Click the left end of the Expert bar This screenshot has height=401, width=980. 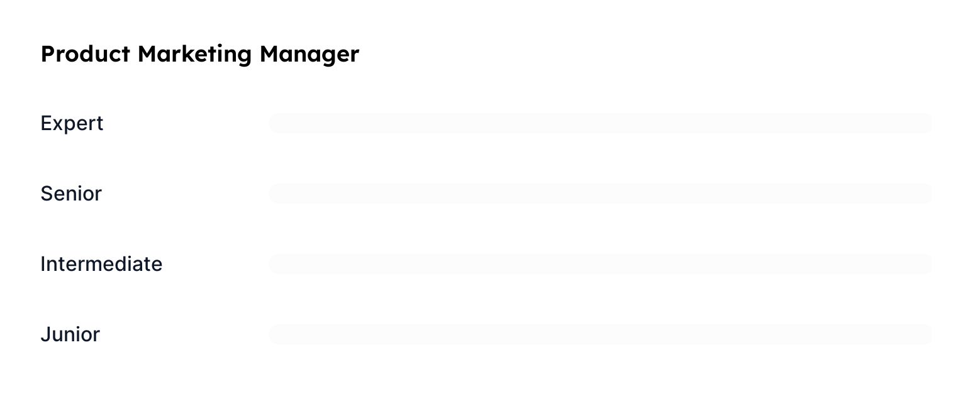point(276,123)
